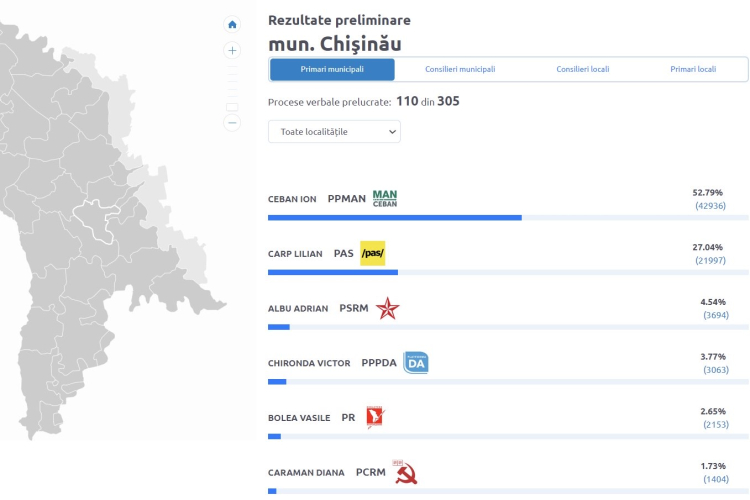
Task: Click candidate name CEBAN ION
Action: pyautogui.click(x=292, y=199)
